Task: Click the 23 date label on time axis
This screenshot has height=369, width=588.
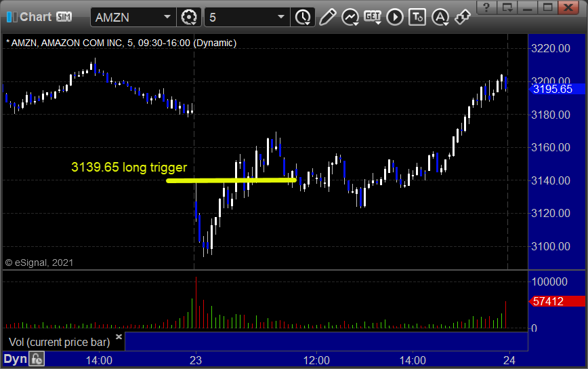Action: [195, 360]
